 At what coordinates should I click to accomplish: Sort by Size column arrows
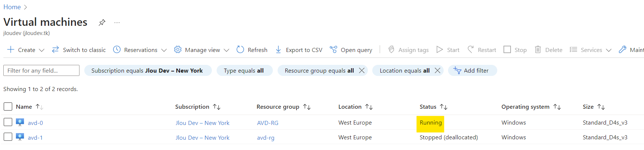point(601,107)
